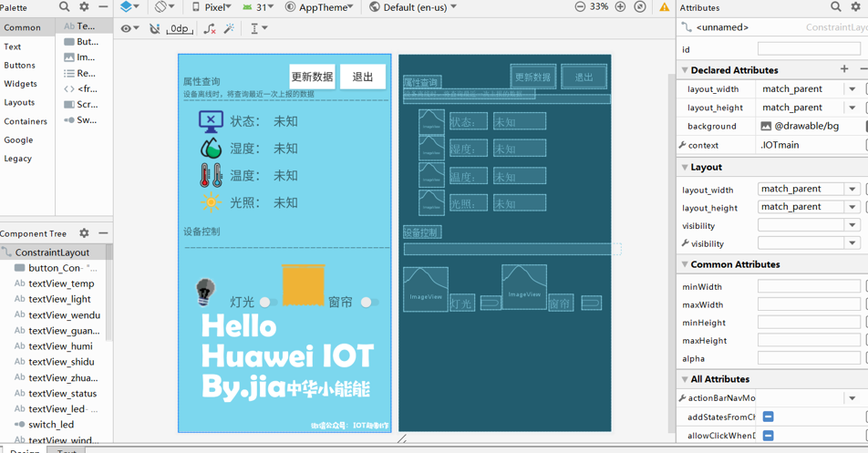Image resolution: width=868 pixels, height=453 pixels.
Task: Toggle allowClickWhenDisabled checkbox
Action: pyautogui.click(x=768, y=436)
